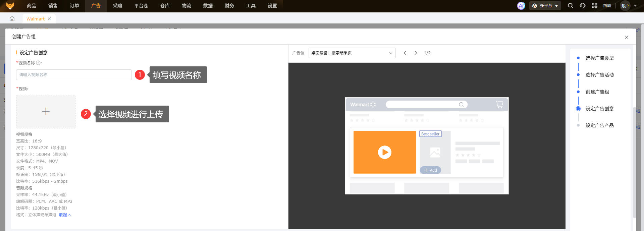The image size is (644, 231).
Task: Click the search magnifier icon in top bar
Action: [x=570, y=6]
